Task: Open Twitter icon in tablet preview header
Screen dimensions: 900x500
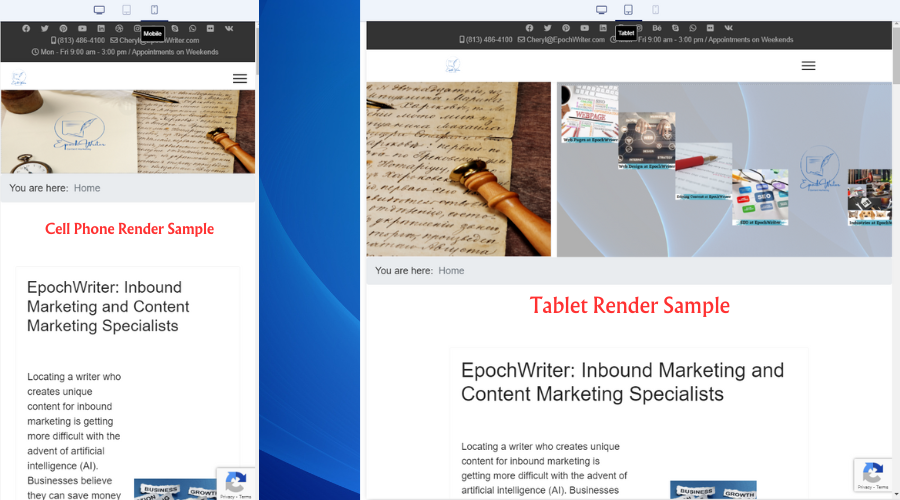Action: click(x=548, y=28)
